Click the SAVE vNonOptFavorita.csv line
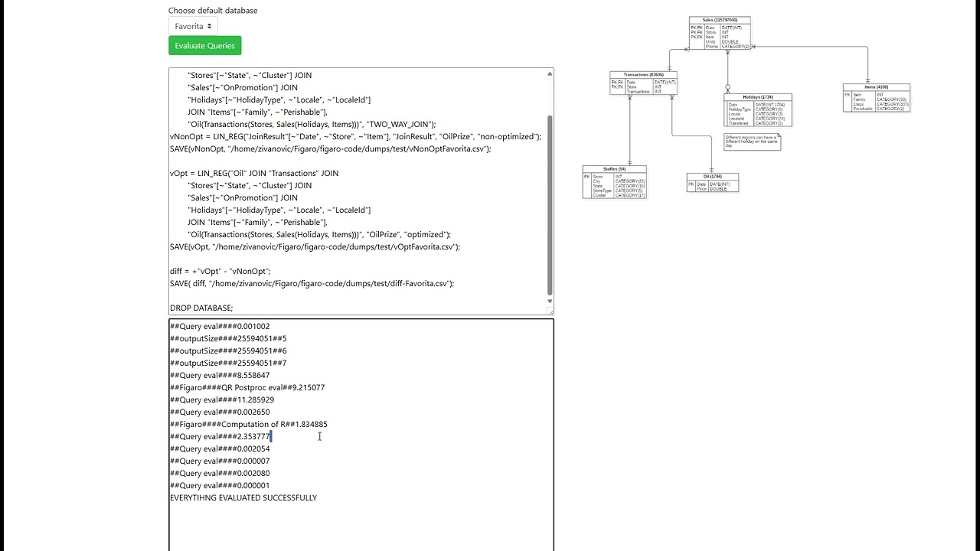 331,148
